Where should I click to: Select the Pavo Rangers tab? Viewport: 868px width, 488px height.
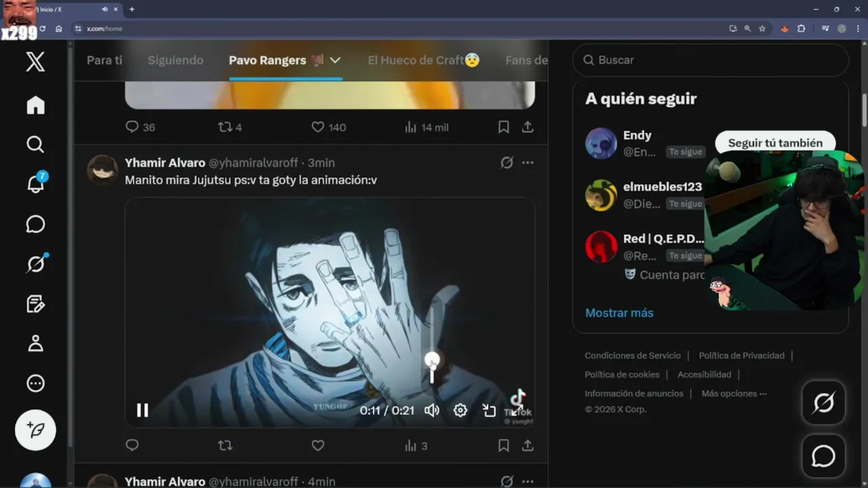click(x=277, y=60)
